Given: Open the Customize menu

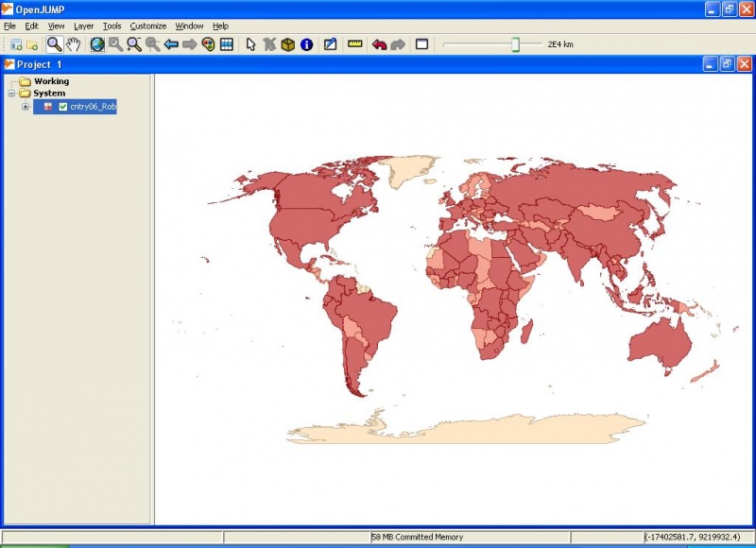Looking at the screenshot, I should pyautogui.click(x=148, y=26).
